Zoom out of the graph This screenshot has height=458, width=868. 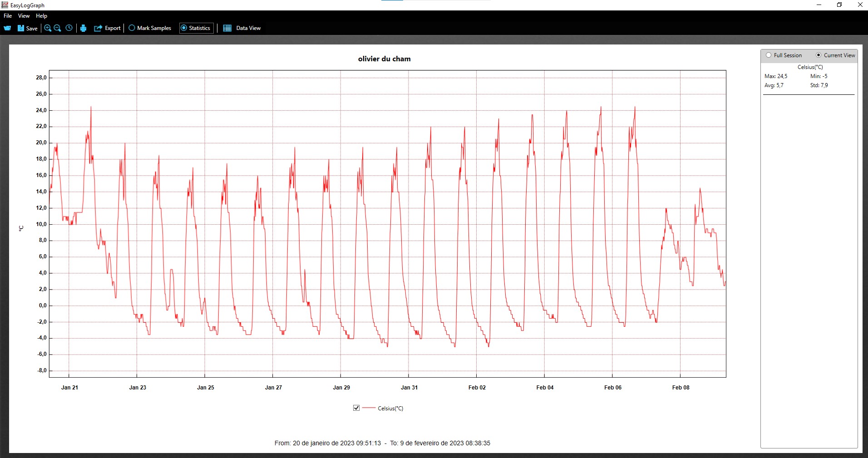click(58, 28)
